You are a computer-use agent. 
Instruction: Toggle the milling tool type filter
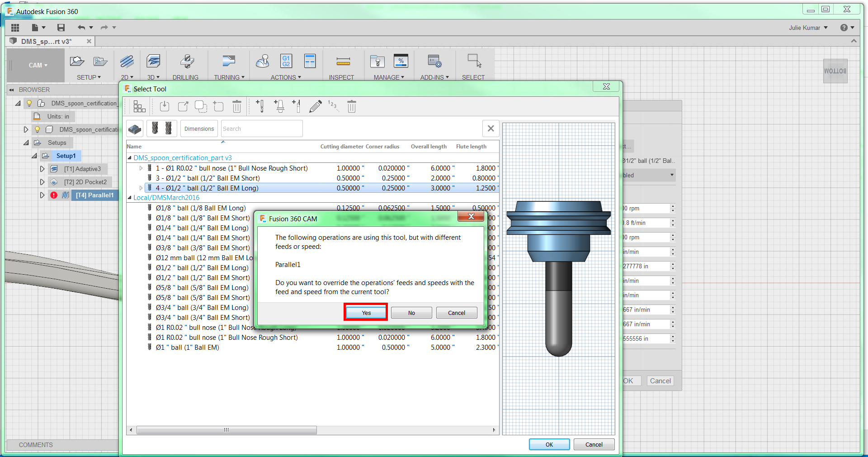coord(162,129)
